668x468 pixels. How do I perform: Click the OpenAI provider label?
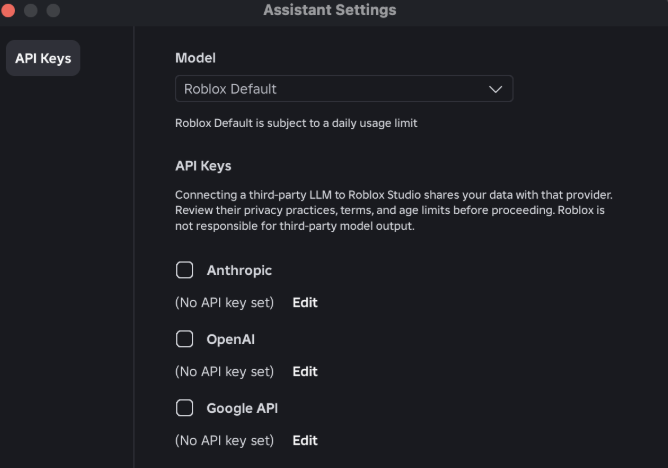click(230, 339)
